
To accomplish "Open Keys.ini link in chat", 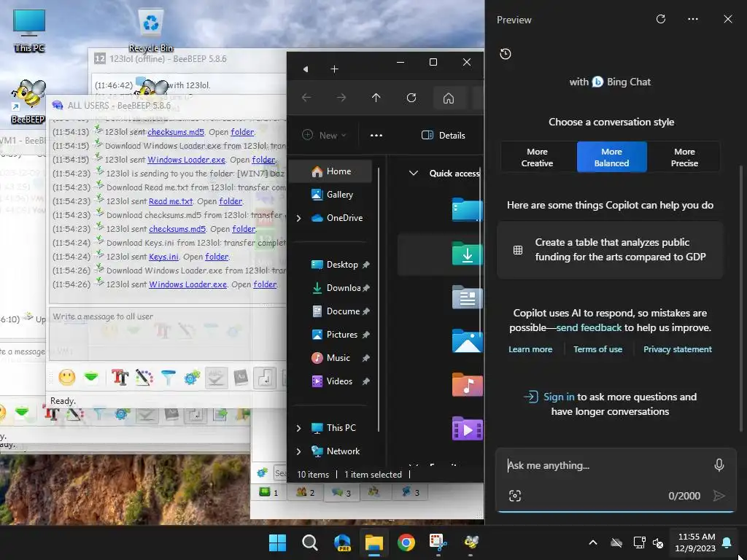I will click(x=164, y=257).
